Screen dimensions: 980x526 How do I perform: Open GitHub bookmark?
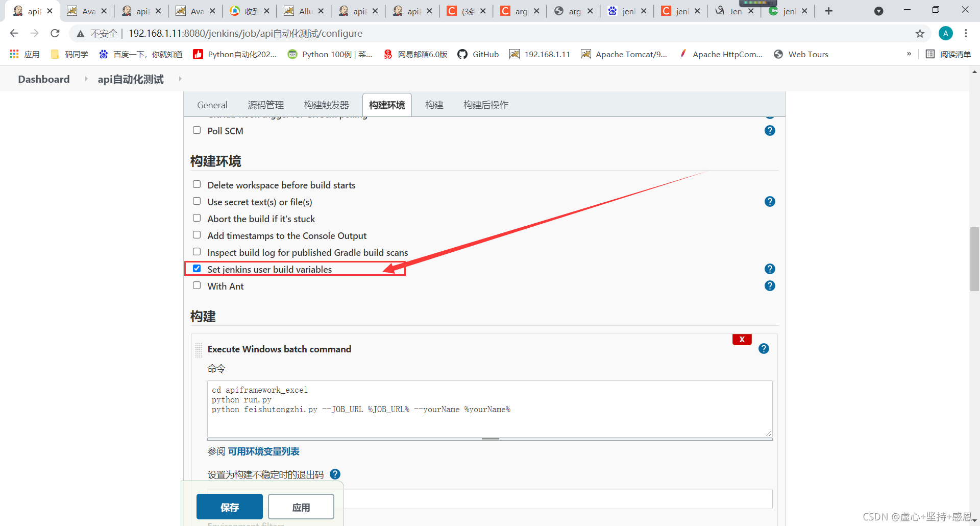(478, 54)
